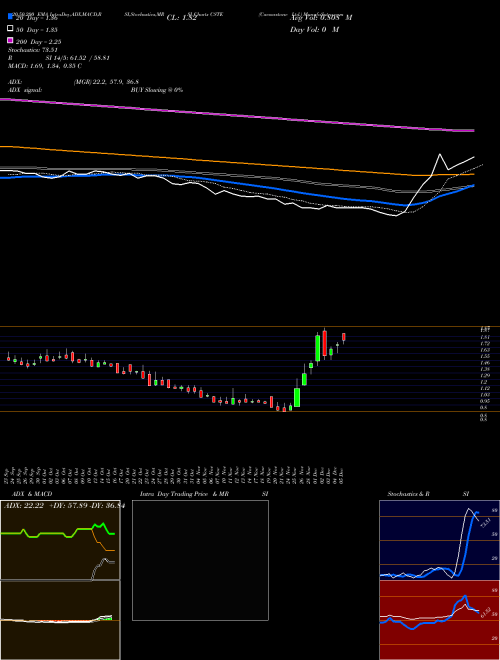500x660 pixels.
Task: Open the MACD chart below the ADX chart
Action: (x=60, y=620)
